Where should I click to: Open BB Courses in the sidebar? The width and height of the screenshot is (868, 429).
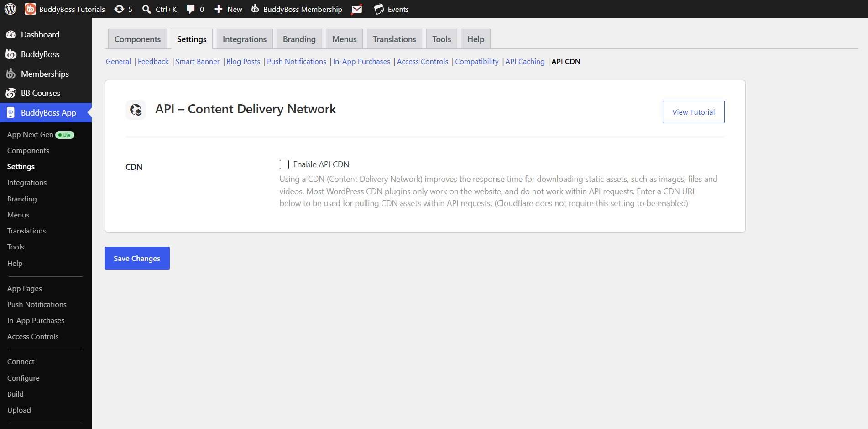(x=41, y=93)
